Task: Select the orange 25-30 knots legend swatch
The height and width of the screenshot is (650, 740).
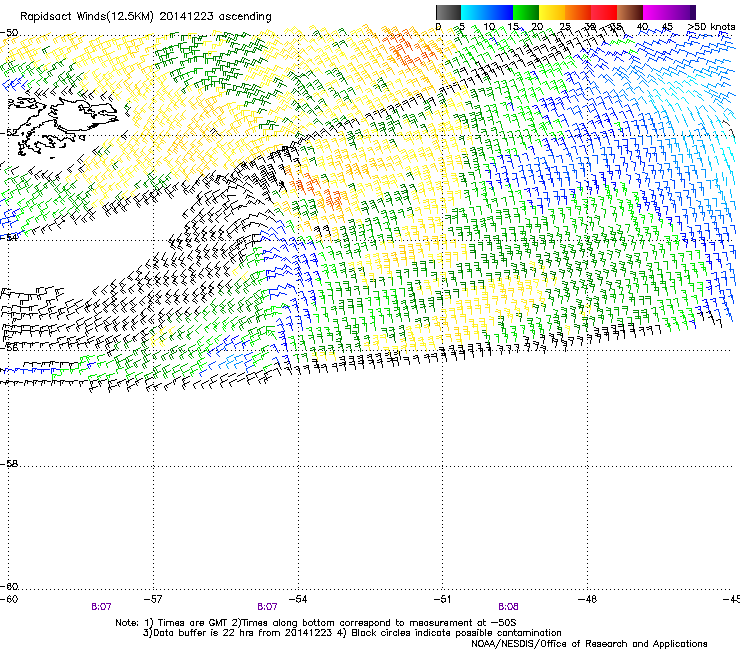Action: click(x=578, y=12)
